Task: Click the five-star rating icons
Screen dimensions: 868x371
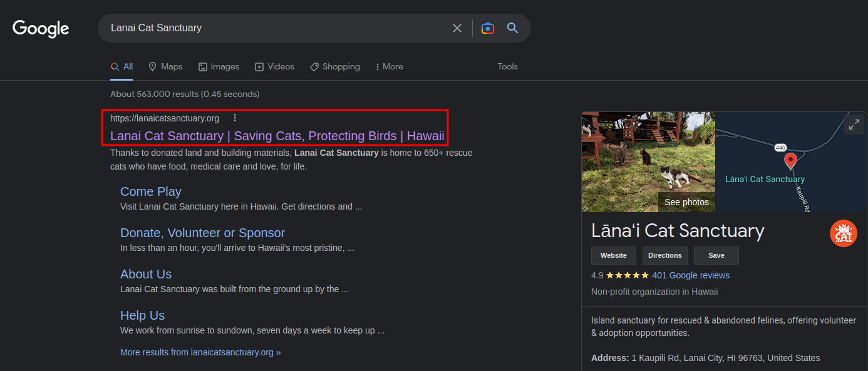Action: click(x=628, y=275)
